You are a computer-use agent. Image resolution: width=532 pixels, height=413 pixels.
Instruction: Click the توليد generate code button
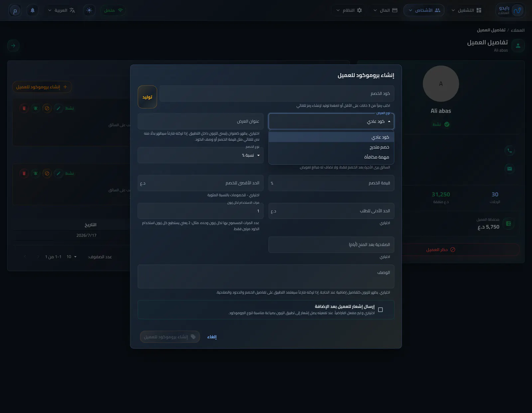point(147,97)
